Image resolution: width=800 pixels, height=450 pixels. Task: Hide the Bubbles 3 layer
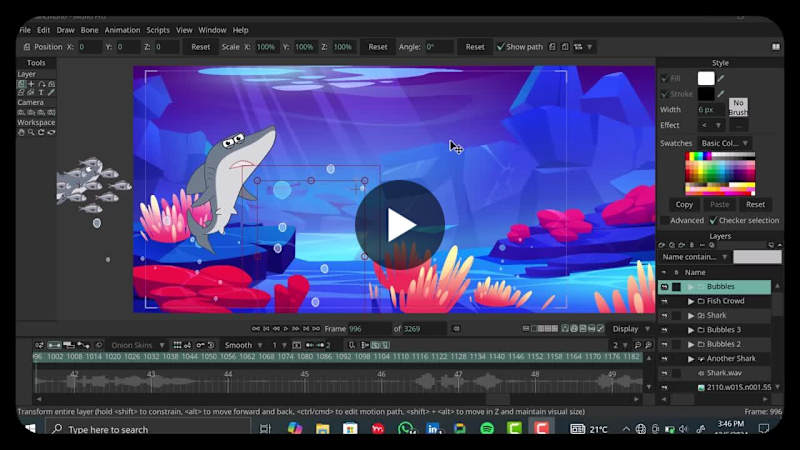(x=664, y=330)
